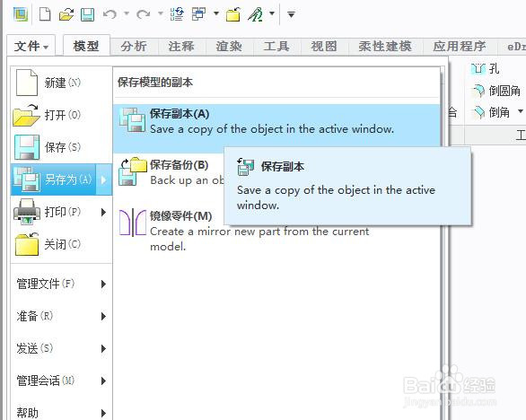Expand the windows list dropdown arrow
Screen dimensions: 526x420
tap(216, 13)
